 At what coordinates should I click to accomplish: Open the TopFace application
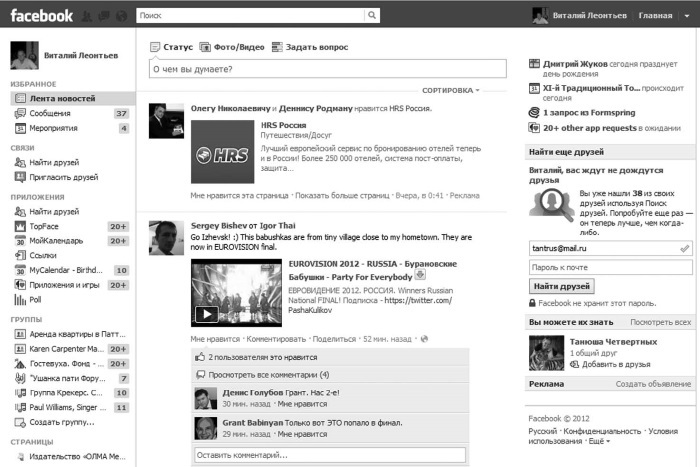(44, 226)
